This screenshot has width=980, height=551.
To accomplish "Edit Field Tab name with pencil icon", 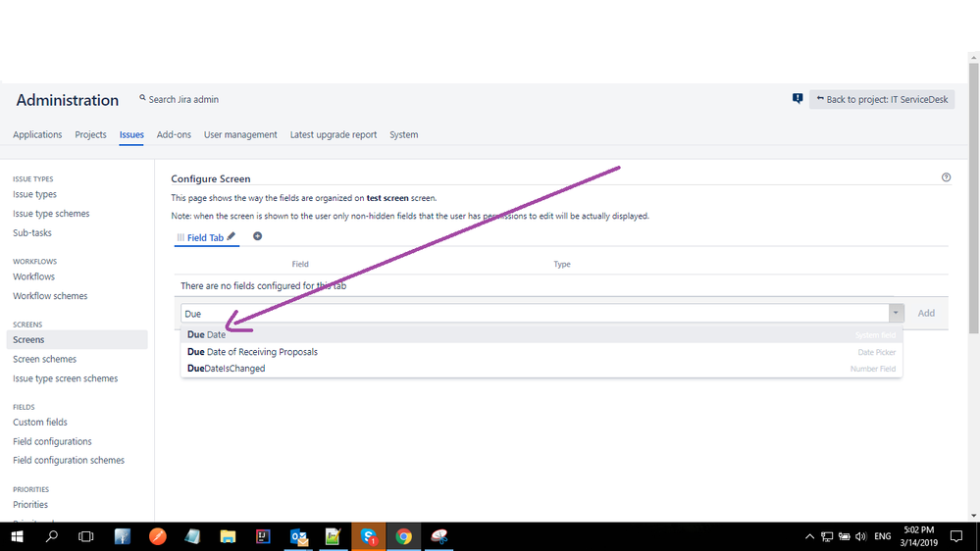I will (x=232, y=236).
